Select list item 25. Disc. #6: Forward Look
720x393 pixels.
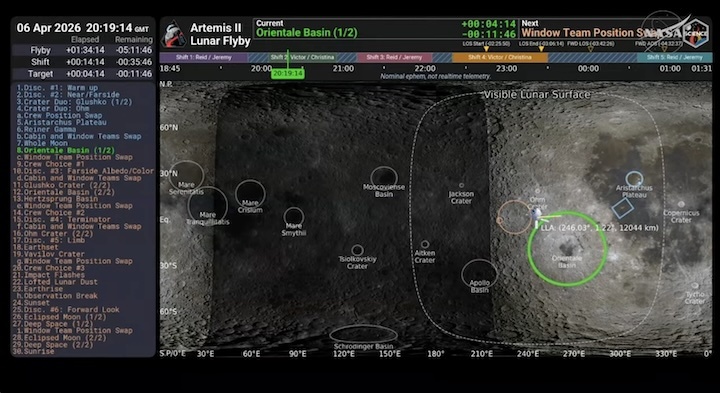(66, 309)
